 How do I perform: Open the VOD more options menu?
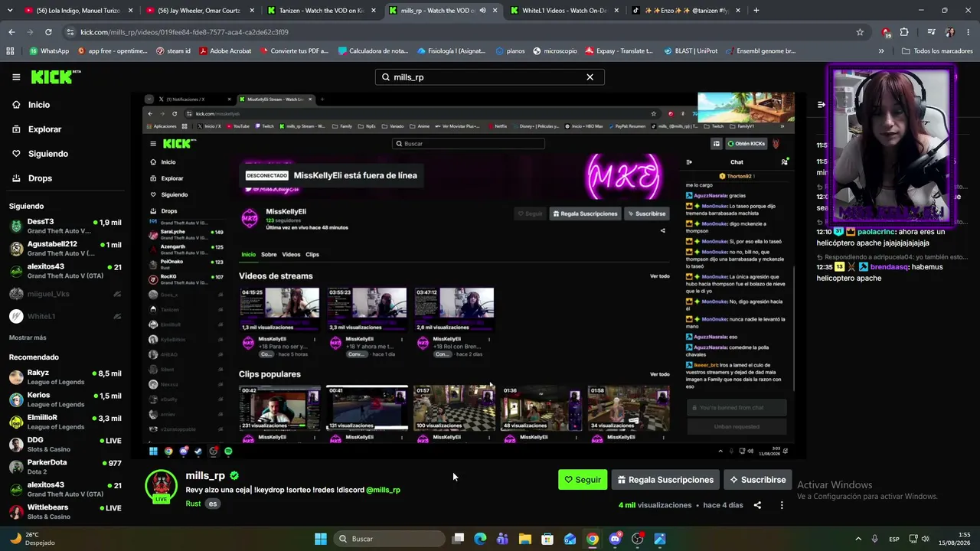pyautogui.click(x=782, y=505)
